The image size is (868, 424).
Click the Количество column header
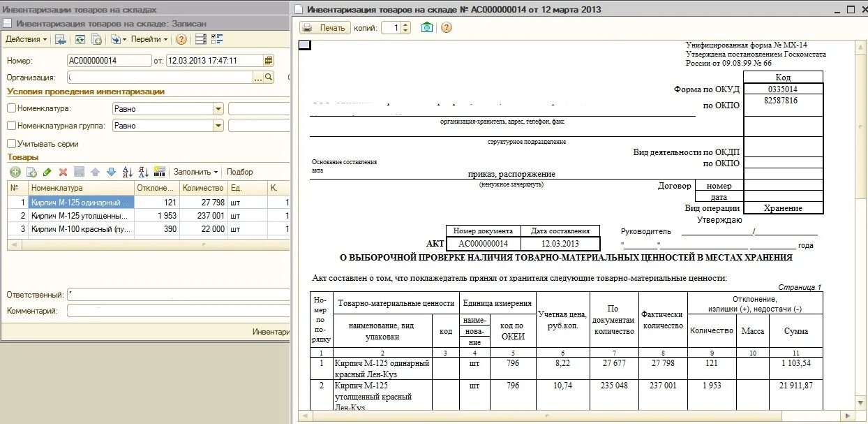pyautogui.click(x=203, y=188)
